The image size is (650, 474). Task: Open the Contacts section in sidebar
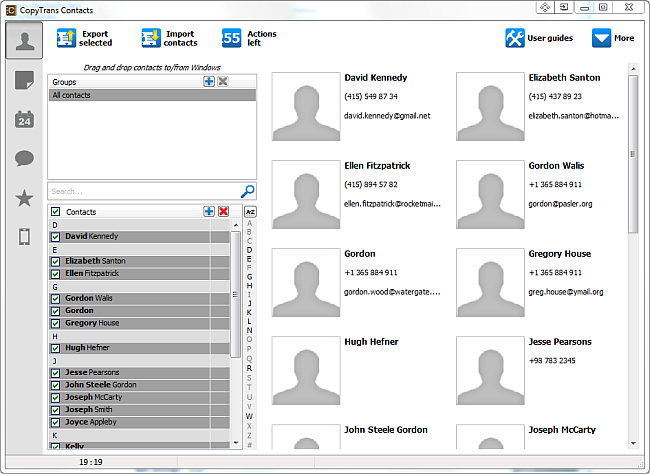(x=24, y=41)
